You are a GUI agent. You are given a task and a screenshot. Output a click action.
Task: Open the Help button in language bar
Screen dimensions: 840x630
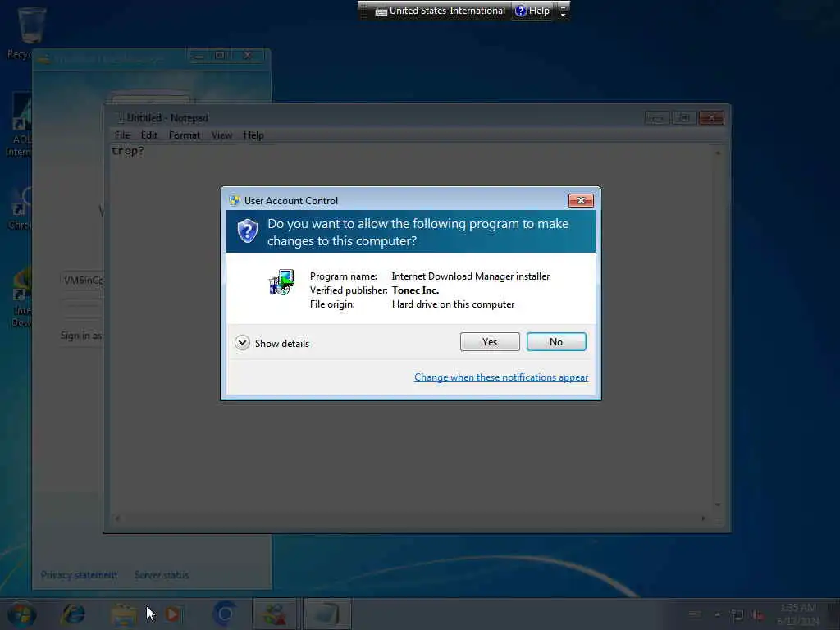(532, 11)
